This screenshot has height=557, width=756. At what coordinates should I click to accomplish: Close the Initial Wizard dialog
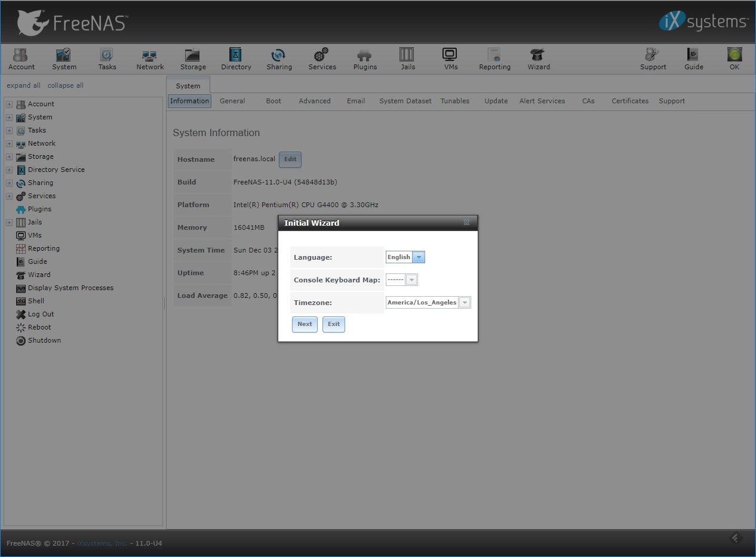coord(466,223)
